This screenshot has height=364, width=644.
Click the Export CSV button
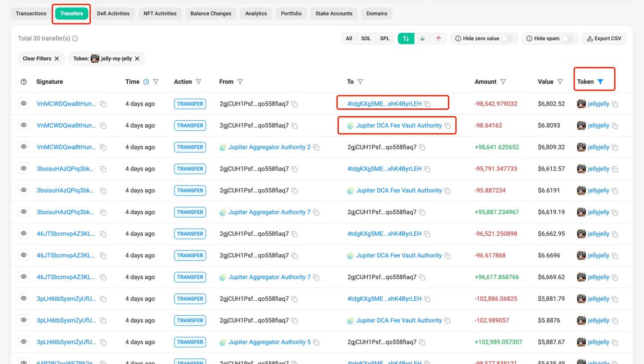(x=604, y=38)
